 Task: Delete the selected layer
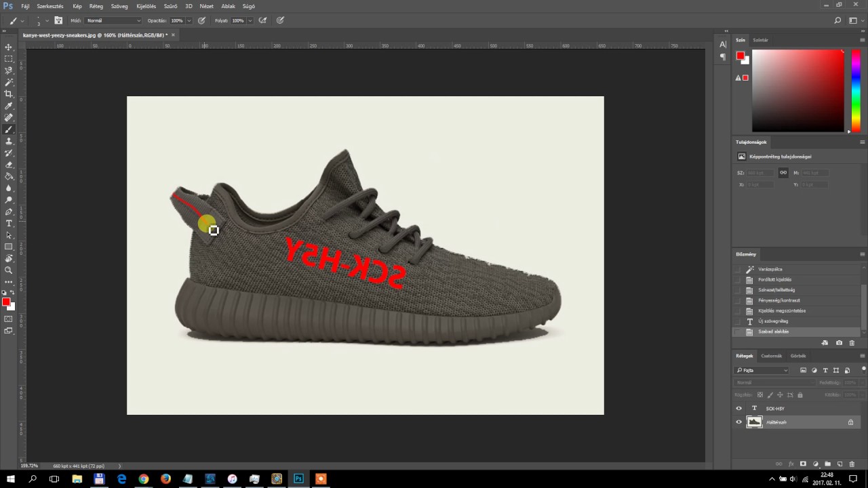852,464
